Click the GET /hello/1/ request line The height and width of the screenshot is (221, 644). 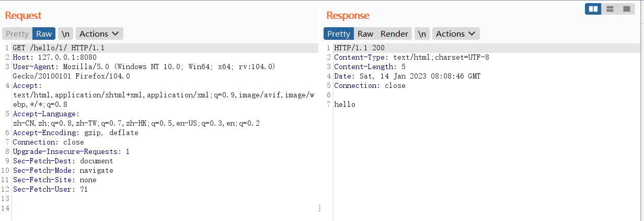tap(54, 48)
